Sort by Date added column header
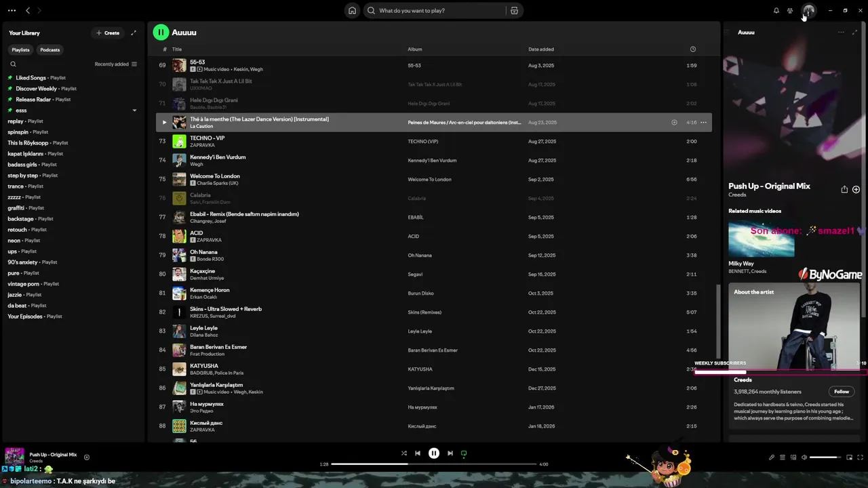Viewport: 868px width, 488px height. click(x=541, y=49)
